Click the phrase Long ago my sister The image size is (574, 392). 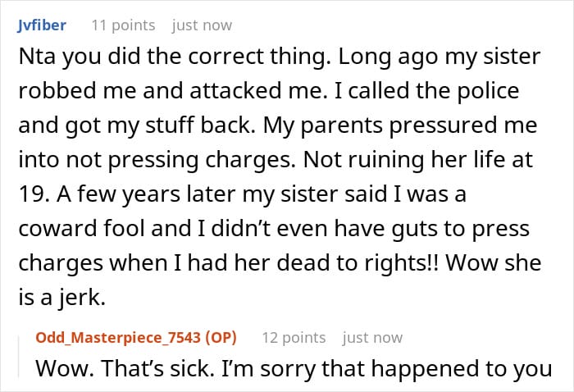(440, 57)
